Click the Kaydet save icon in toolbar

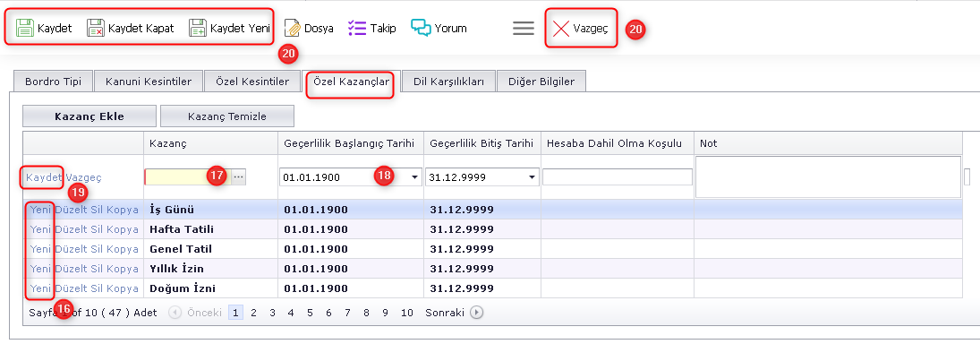[x=24, y=28]
